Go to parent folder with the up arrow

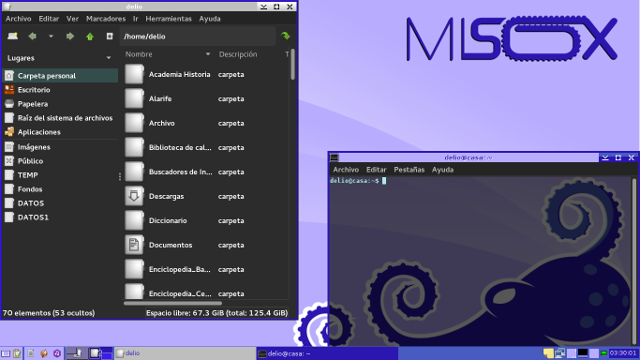point(90,36)
